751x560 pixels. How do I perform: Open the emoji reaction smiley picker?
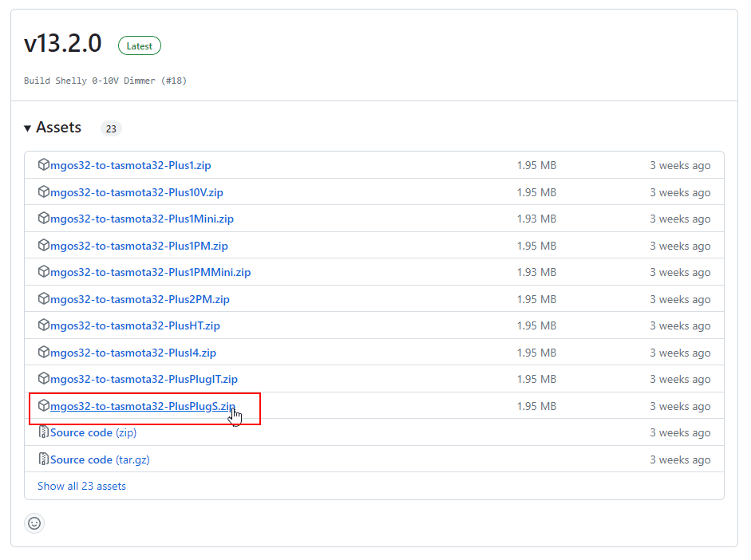(34, 523)
